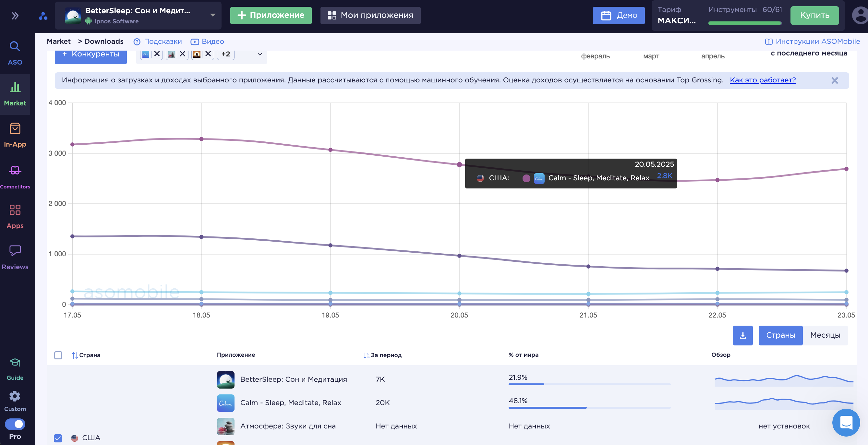Viewport: 868px width, 445px height.
Task: Click the 21.9% world share bar
Action: (589, 384)
